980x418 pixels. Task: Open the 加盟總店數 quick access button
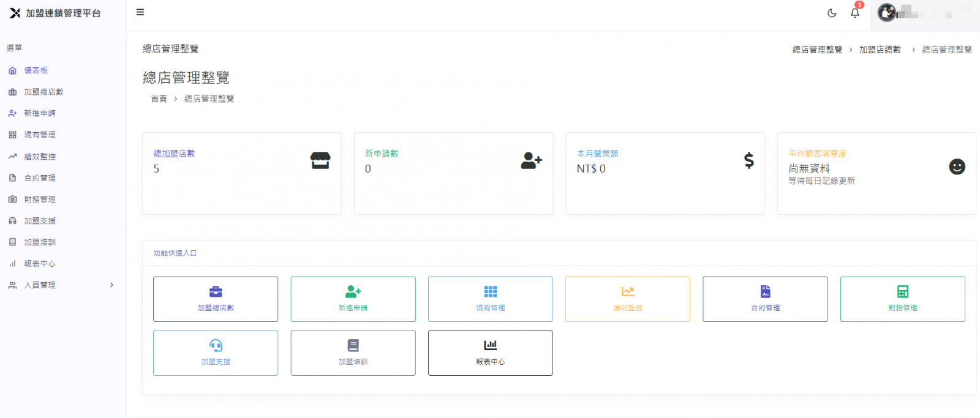click(216, 299)
